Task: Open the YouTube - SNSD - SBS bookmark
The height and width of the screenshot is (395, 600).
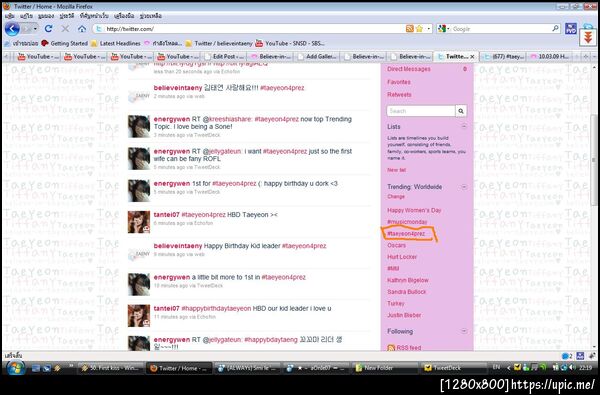Action: click(x=290, y=43)
